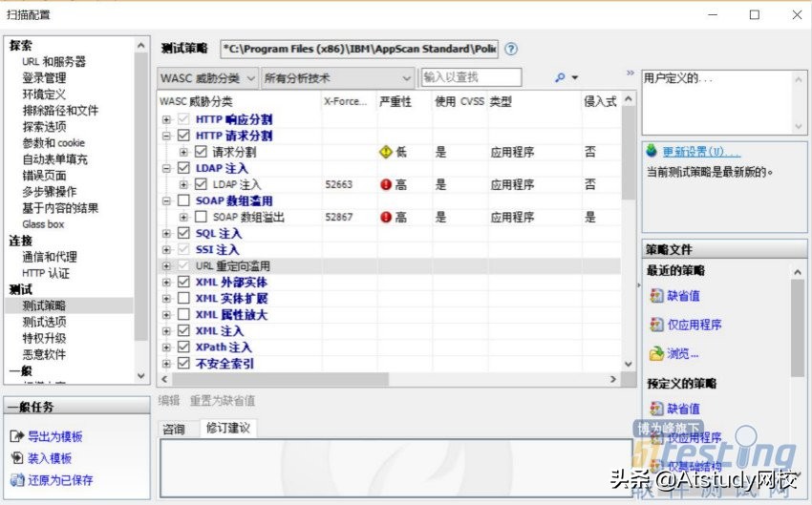Click the high severity icon for SOAP 数组溢出

[386, 217]
